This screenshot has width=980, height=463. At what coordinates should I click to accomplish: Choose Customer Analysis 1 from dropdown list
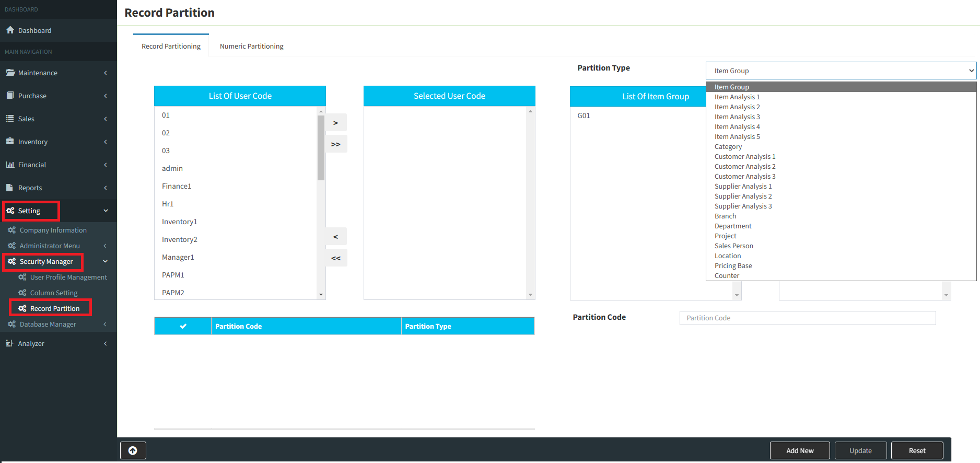click(x=744, y=157)
